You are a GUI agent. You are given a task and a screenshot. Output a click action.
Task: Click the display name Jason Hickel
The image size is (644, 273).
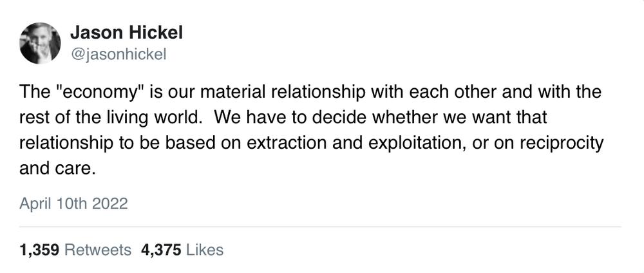pyautogui.click(x=126, y=33)
